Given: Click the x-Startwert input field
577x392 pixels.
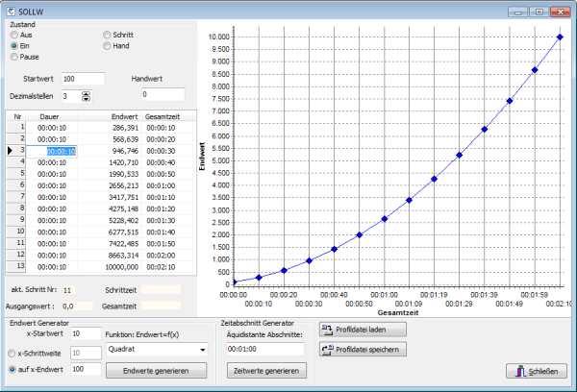Looking at the screenshot, I should 86,333.
